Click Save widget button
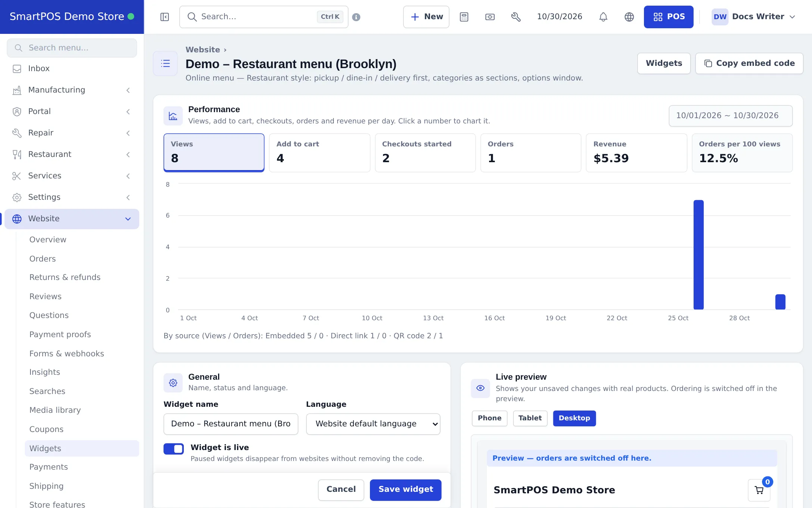The image size is (812, 508). coord(406,490)
